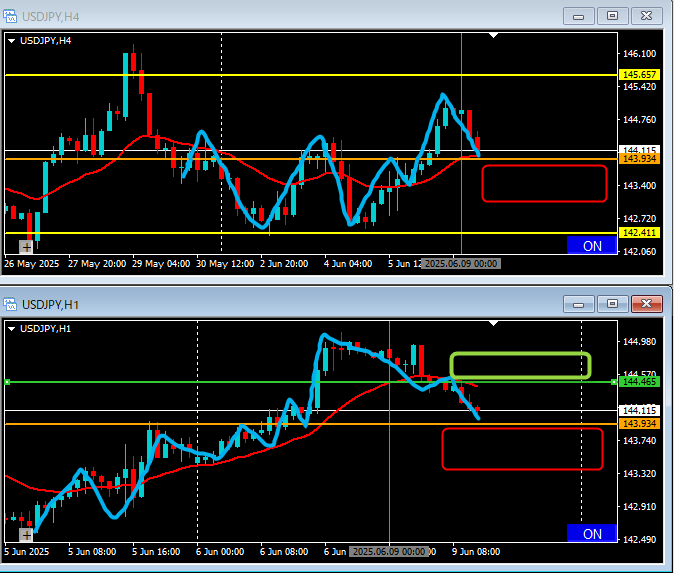The height and width of the screenshot is (573, 674).
Task: Click the 144.465 green price label in H1
Action: click(x=639, y=381)
